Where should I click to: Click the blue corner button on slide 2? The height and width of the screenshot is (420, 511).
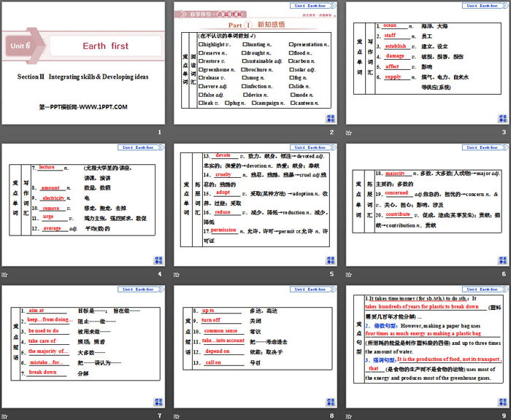pyautogui.click(x=331, y=117)
